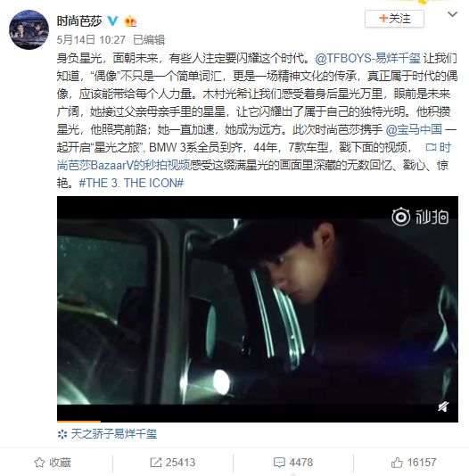Click the 天之骄子易烊千玺 topic flower icon
Screen dimensions: 469x476
62,434
